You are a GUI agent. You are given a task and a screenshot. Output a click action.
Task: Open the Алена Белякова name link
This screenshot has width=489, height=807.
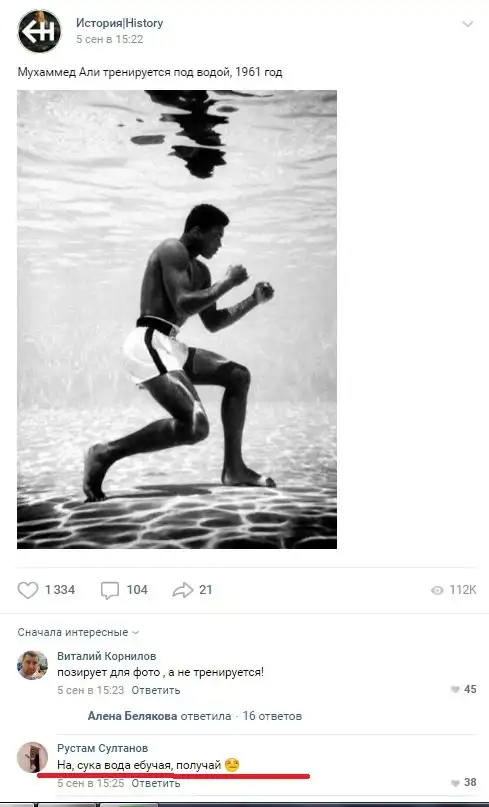coord(132,716)
